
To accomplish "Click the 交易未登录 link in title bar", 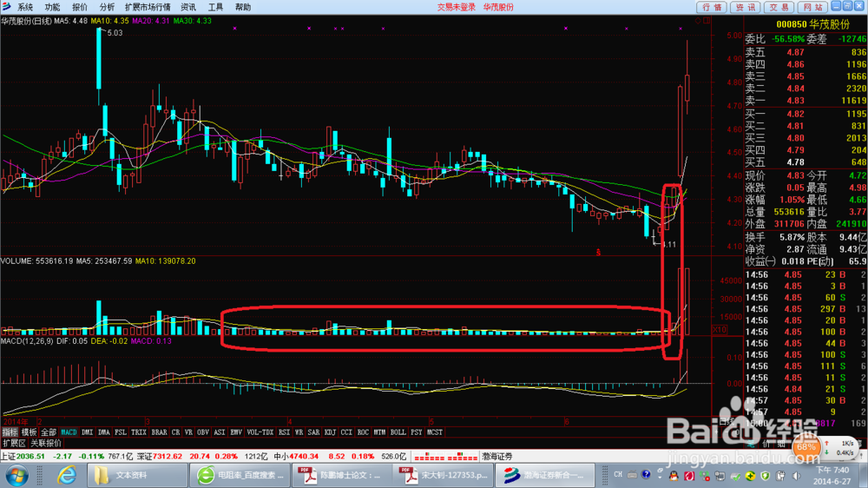I will (457, 7).
